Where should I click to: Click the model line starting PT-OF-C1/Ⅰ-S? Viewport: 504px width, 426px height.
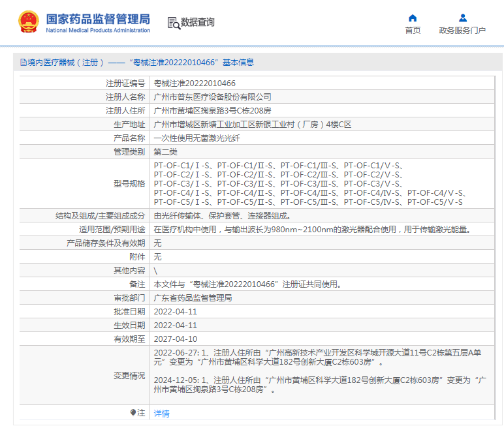278,166
